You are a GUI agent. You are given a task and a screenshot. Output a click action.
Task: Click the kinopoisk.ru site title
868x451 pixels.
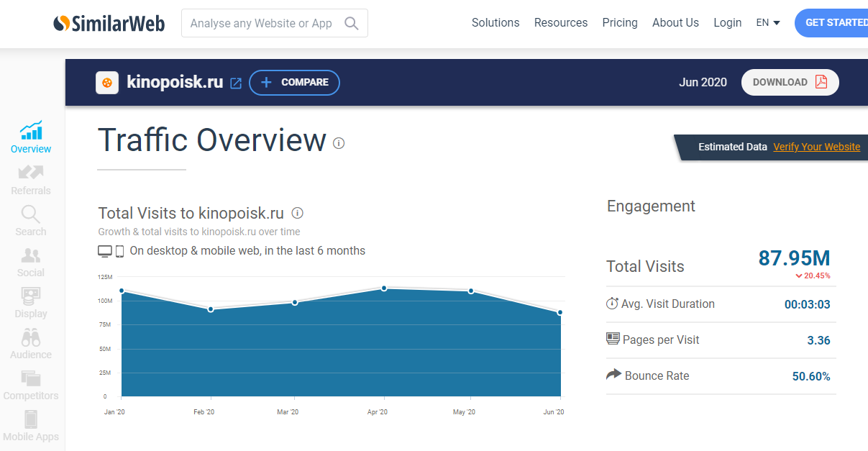click(x=175, y=82)
